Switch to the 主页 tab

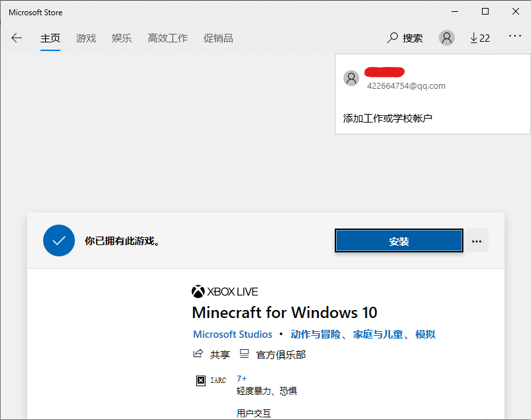coord(50,38)
